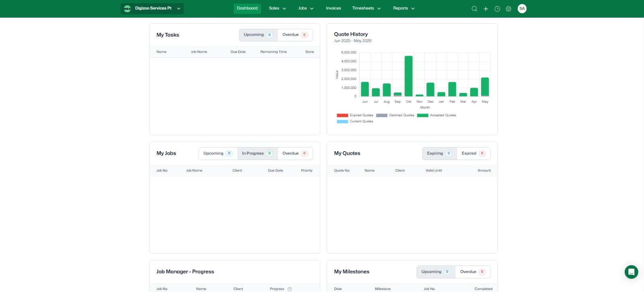
Task: Click Jun 2025 - May 2026 date range
Action: tap(353, 41)
